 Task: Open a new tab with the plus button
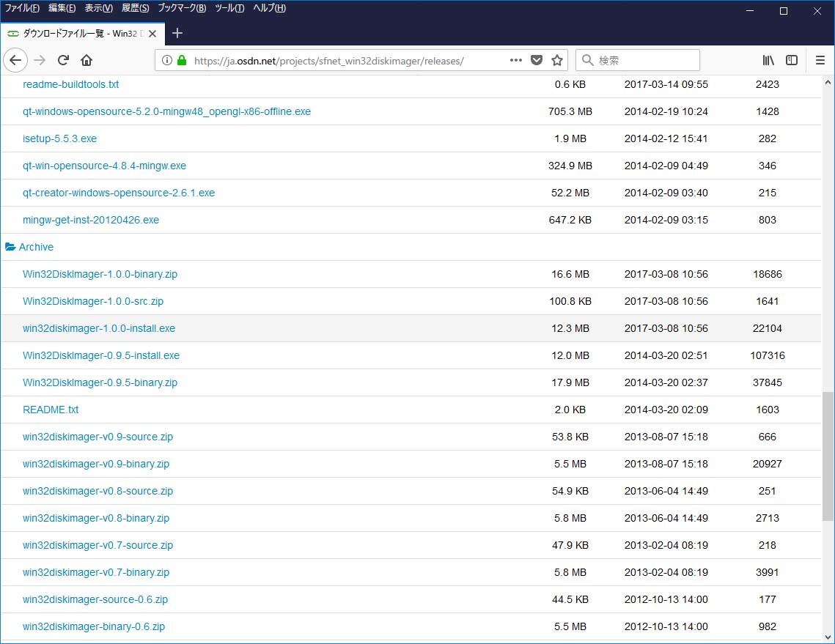tap(177, 33)
